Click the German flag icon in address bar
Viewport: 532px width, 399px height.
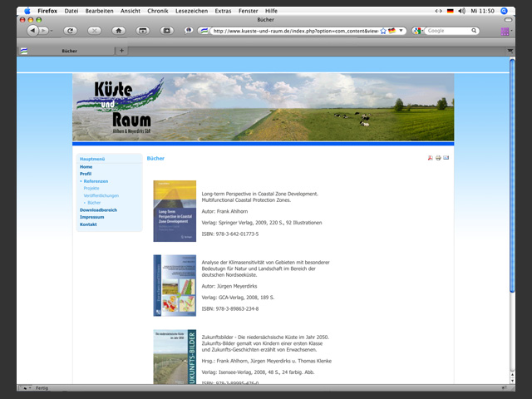point(392,31)
